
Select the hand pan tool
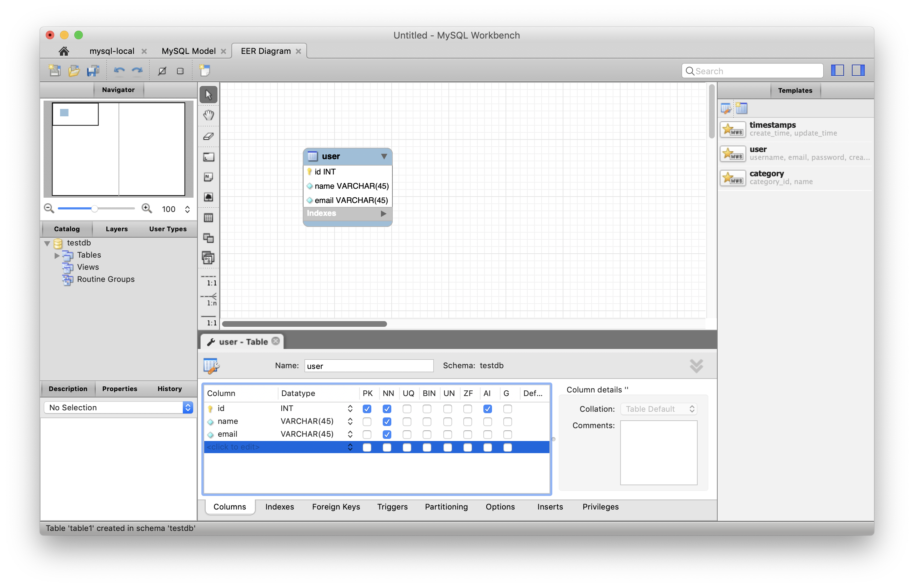coord(209,115)
